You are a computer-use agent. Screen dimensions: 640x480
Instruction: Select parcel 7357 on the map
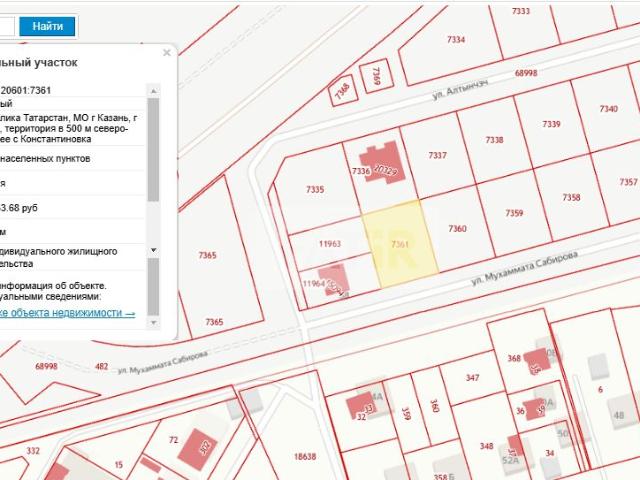(629, 182)
